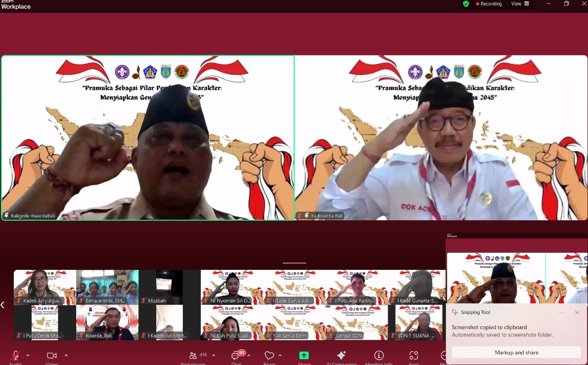Click Markup and share in Snipping Tool

516,353
